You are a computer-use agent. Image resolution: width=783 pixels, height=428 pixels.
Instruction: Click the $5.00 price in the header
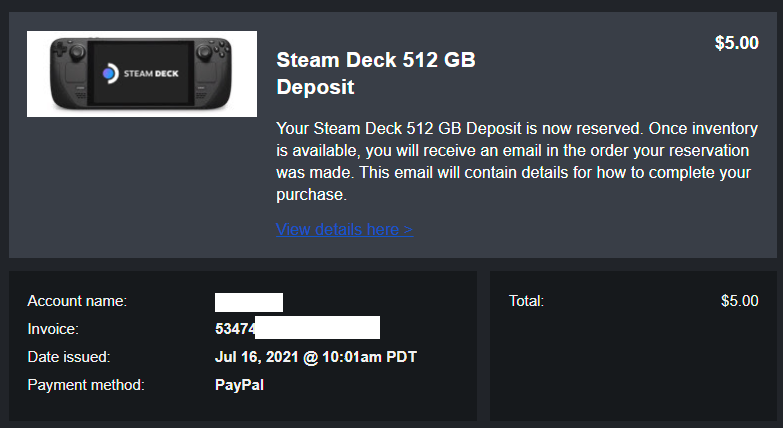[736, 43]
